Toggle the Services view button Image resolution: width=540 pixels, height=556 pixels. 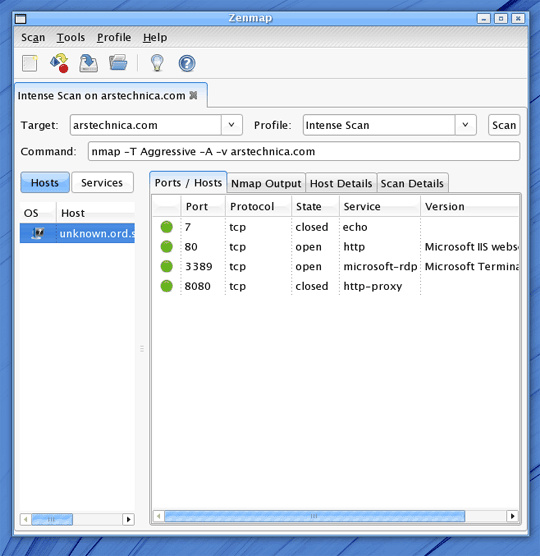[102, 183]
